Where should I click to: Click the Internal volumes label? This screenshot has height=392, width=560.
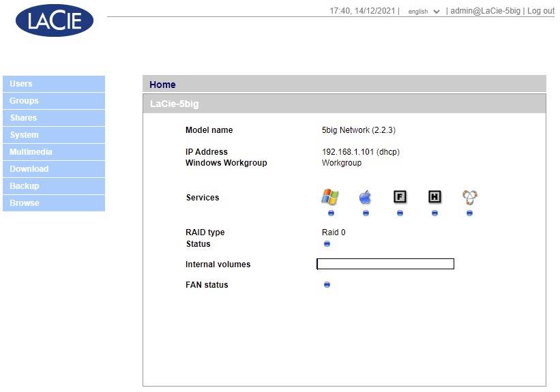tap(218, 265)
